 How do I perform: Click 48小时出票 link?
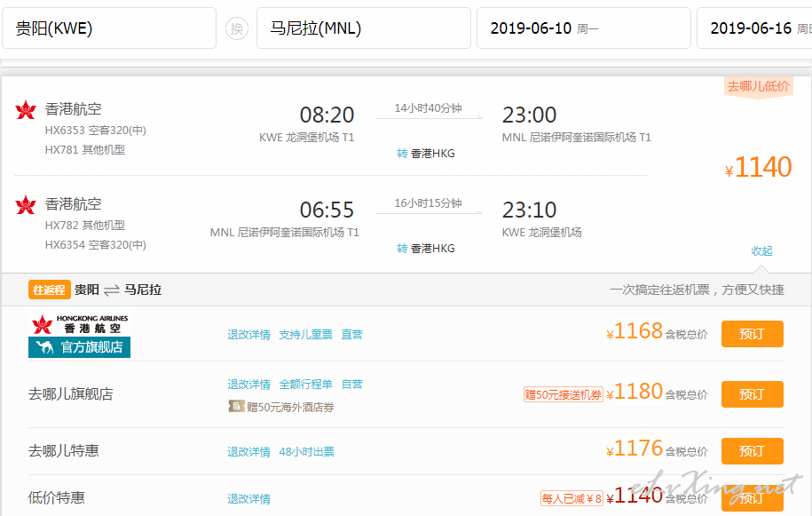[306, 452]
